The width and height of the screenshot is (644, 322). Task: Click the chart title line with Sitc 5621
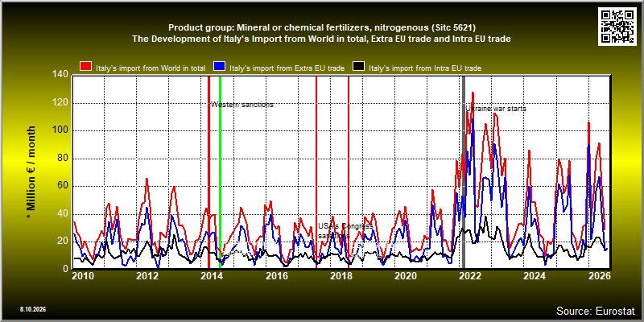(x=322, y=27)
